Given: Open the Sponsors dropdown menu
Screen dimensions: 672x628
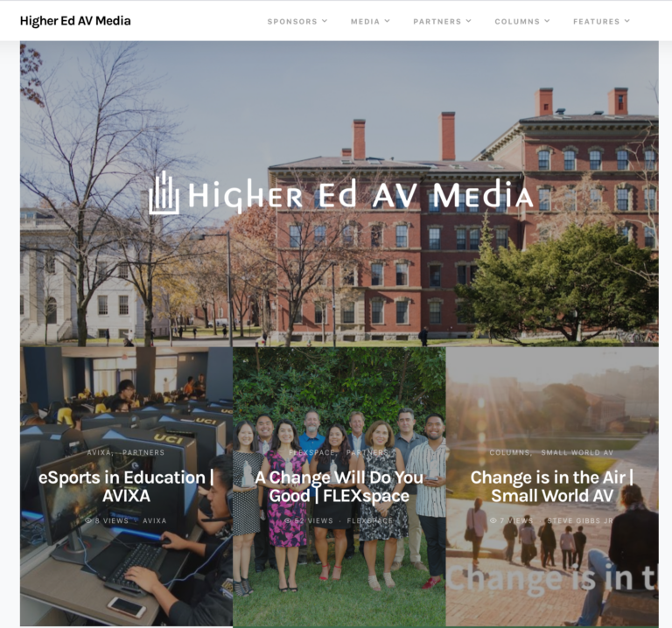Looking at the screenshot, I should click(x=297, y=21).
